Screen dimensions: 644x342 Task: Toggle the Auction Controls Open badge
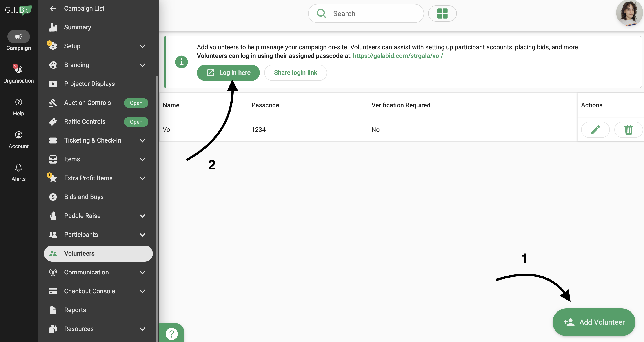pos(136,103)
